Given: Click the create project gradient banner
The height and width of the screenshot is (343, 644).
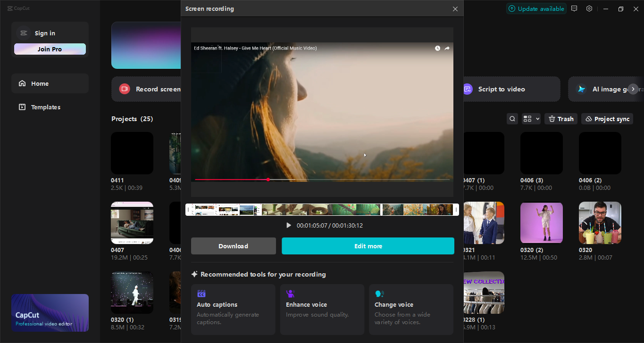Looking at the screenshot, I should pyautogui.click(x=146, y=45).
